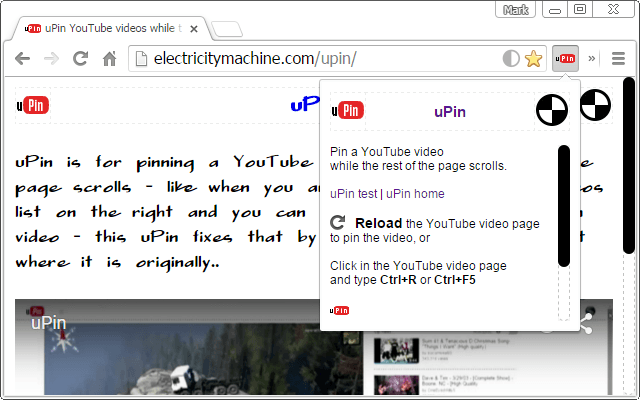Maximize the browser window
This screenshot has width=640, height=400.
[580, 9]
